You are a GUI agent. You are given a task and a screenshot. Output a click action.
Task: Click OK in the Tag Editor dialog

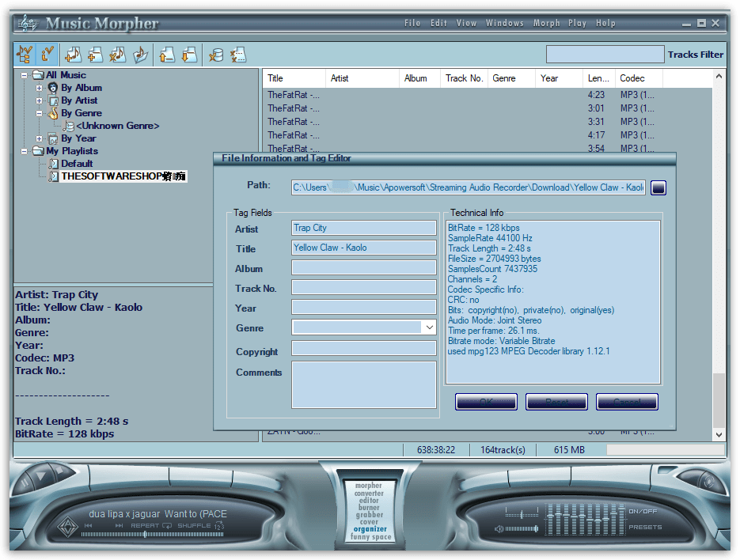(486, 401)
